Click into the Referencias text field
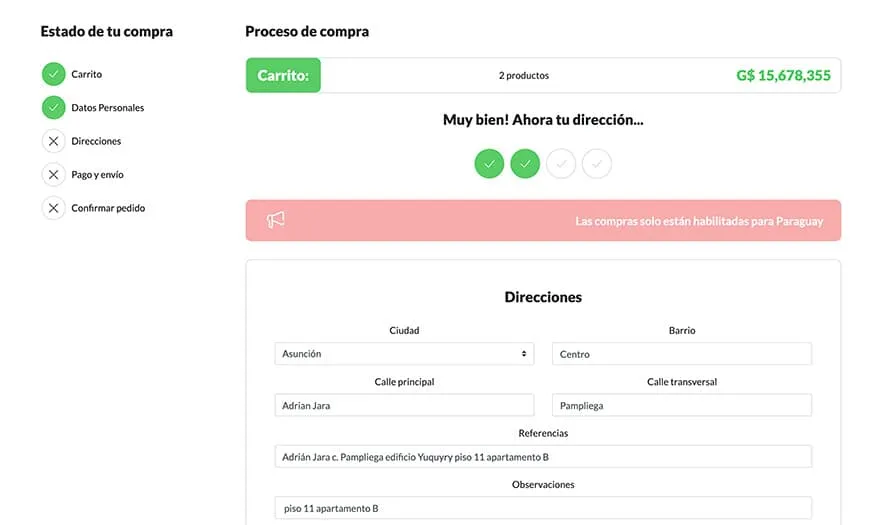This screenshot has height=525, width=885. [x=543, y=457]
